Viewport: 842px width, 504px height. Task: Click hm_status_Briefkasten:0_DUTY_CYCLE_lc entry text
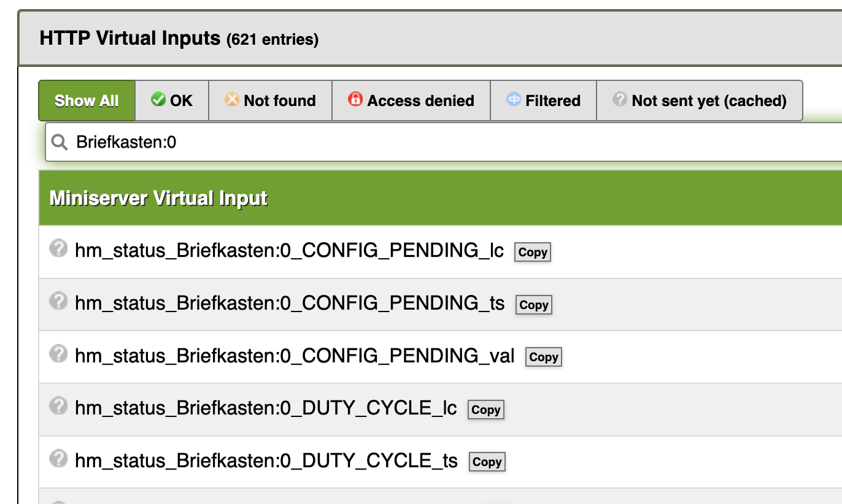[x=266, y=408]
